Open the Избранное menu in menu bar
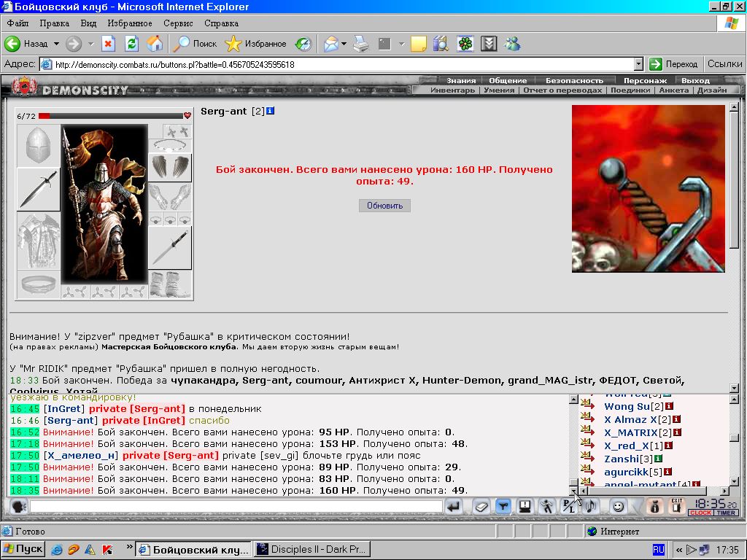 (130, 23)
